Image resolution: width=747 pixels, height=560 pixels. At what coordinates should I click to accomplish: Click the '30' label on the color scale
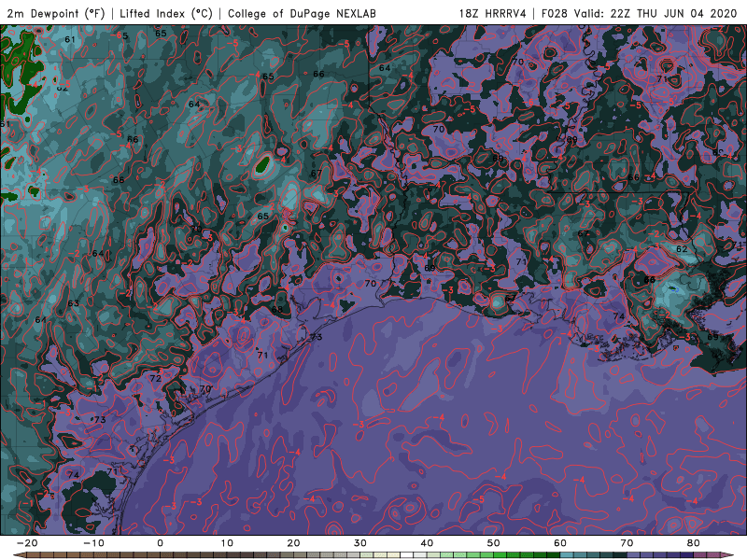(x=360, y=543)
